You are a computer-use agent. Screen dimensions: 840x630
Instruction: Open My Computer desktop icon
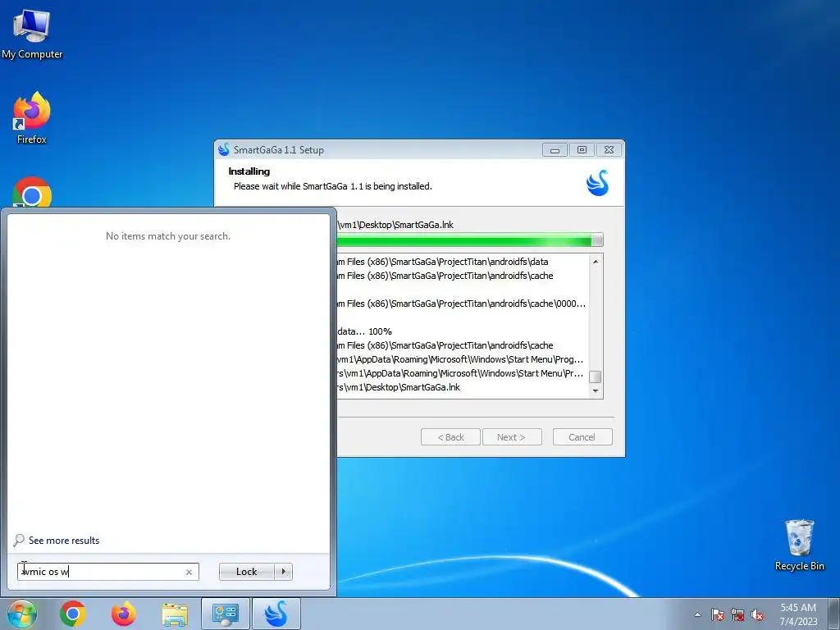coord(32,34)
